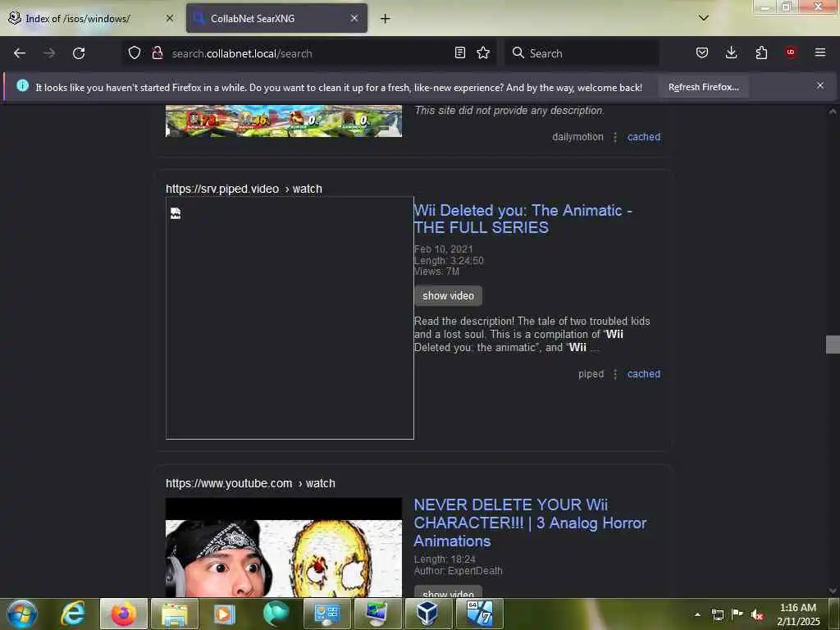Open the Action Center flag icon
The width and height of the screenshot is (840, 630).
(737, 614)
